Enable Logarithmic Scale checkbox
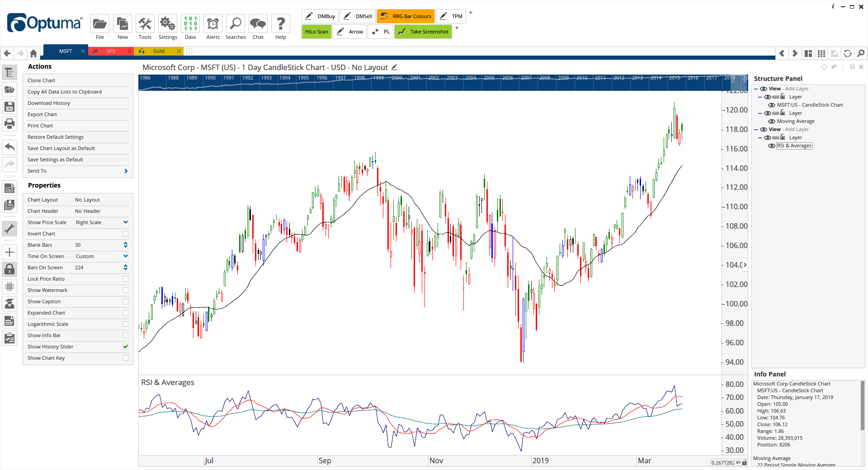The width and height of the screenshot is (868, 470). pyautogui.click(x=126, y=324)
